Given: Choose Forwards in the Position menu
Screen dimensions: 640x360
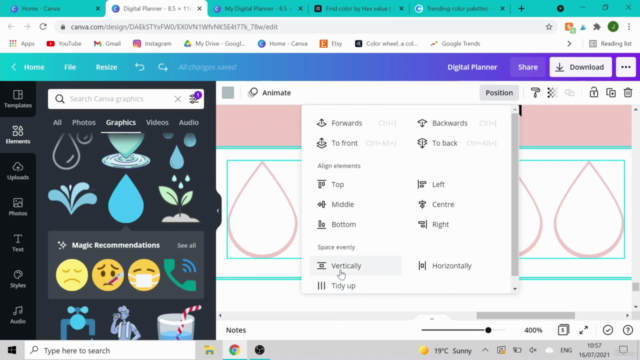Looking at the screenshot, I should point(356,123).
